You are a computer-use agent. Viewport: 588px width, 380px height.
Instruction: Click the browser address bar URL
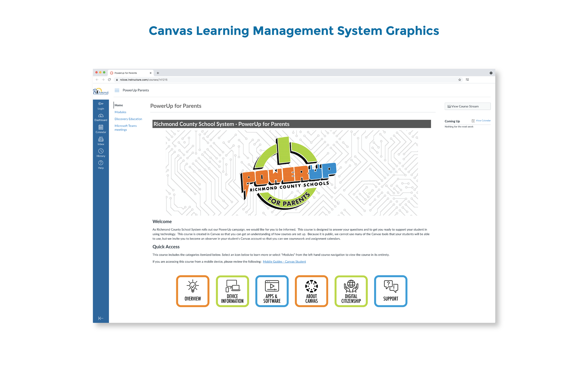coord(143,80)
